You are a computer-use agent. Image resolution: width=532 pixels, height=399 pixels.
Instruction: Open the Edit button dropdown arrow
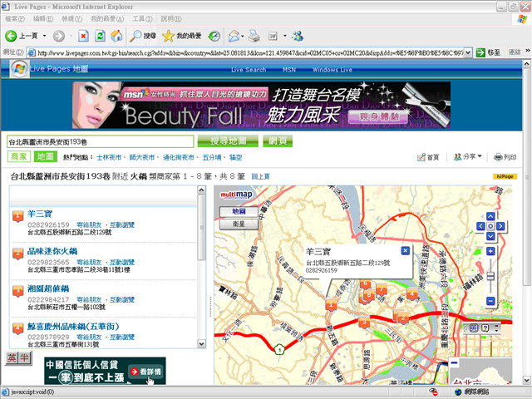[x=284, y=36]
